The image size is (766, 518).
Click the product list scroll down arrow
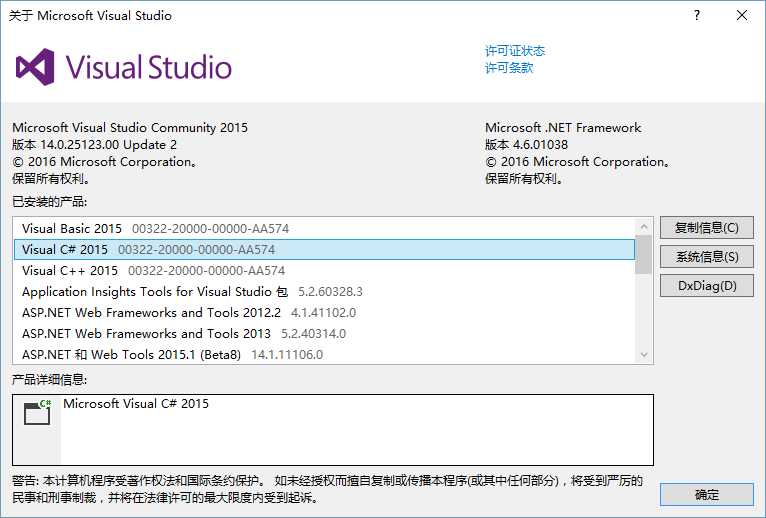pos(643,355)
